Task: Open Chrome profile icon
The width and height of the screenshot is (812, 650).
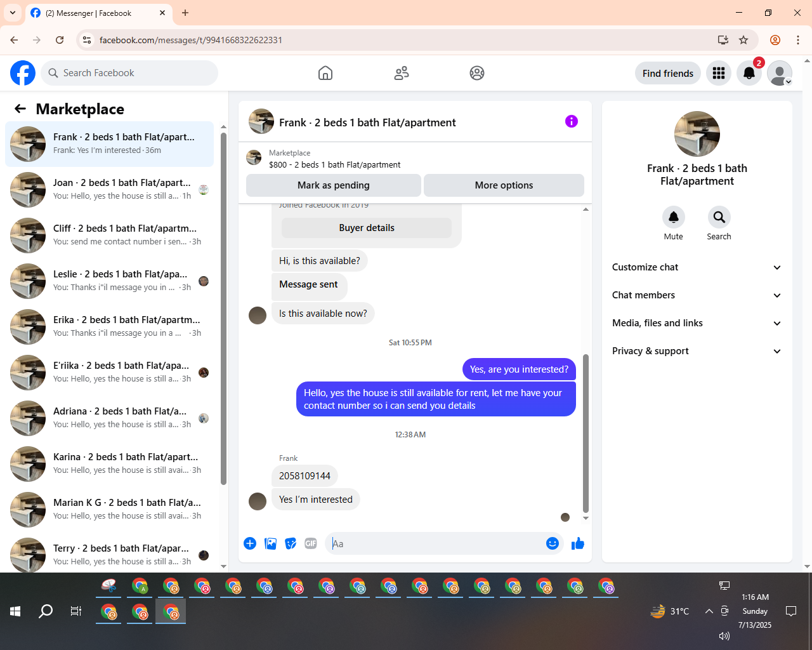Action: click(775, 40)
